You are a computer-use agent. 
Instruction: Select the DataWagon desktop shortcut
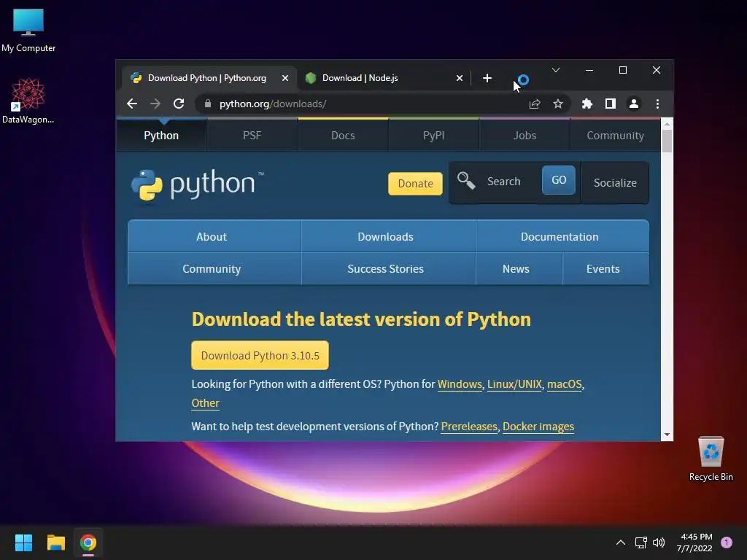click(28, 101)
